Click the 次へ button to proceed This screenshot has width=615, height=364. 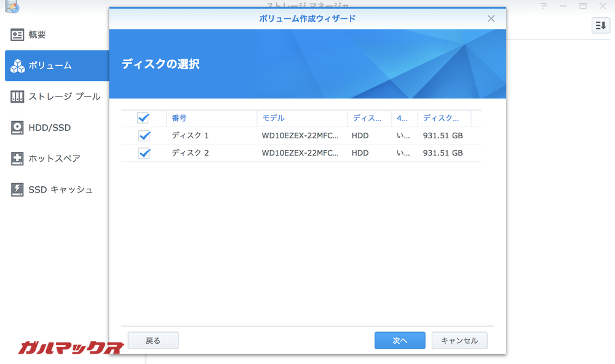(400, 340)
